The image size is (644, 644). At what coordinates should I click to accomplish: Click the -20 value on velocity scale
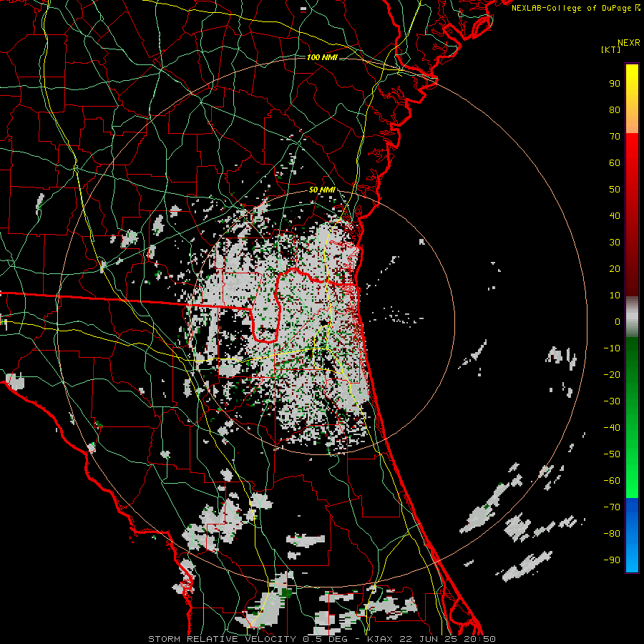click(x=612, y=375)
